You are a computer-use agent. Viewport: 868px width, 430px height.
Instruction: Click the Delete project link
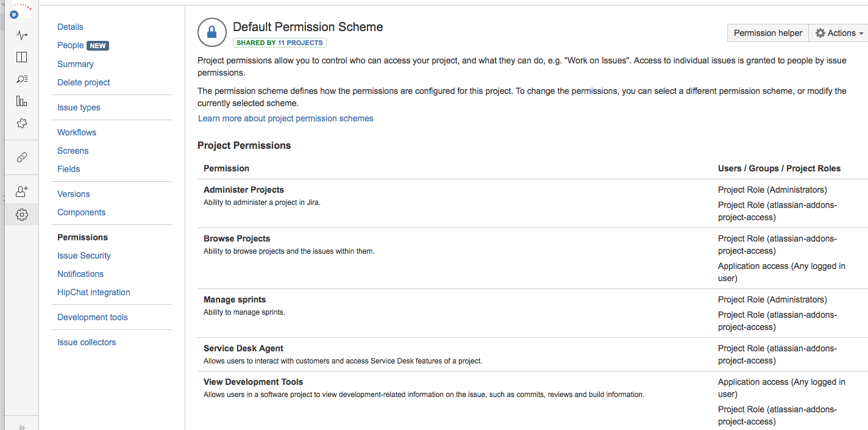click(84, 82)
